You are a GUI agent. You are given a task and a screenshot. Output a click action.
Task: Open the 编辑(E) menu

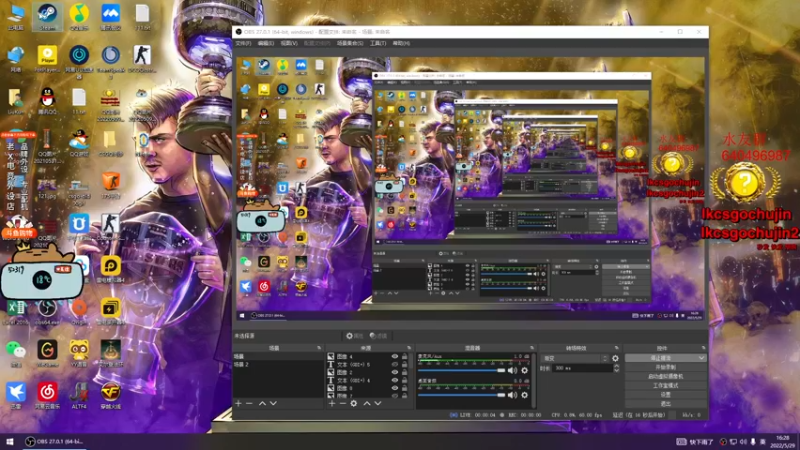click(x=266, y=43)
